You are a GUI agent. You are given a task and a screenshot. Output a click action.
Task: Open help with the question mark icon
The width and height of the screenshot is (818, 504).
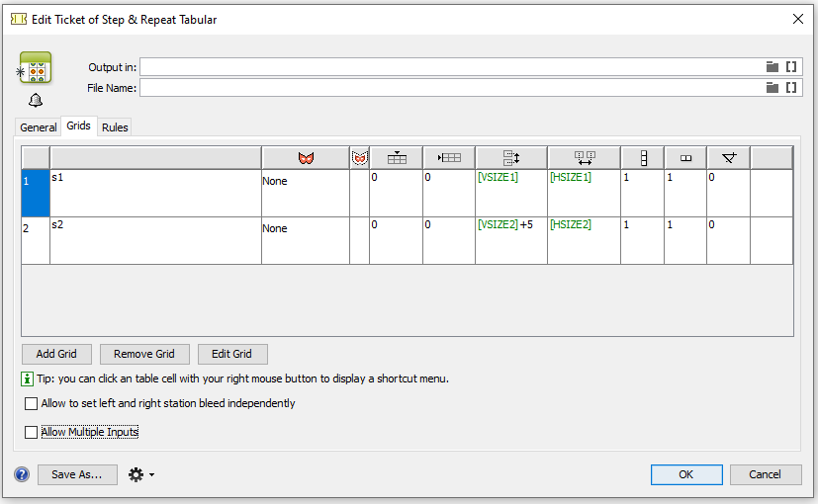click(22, 474)
